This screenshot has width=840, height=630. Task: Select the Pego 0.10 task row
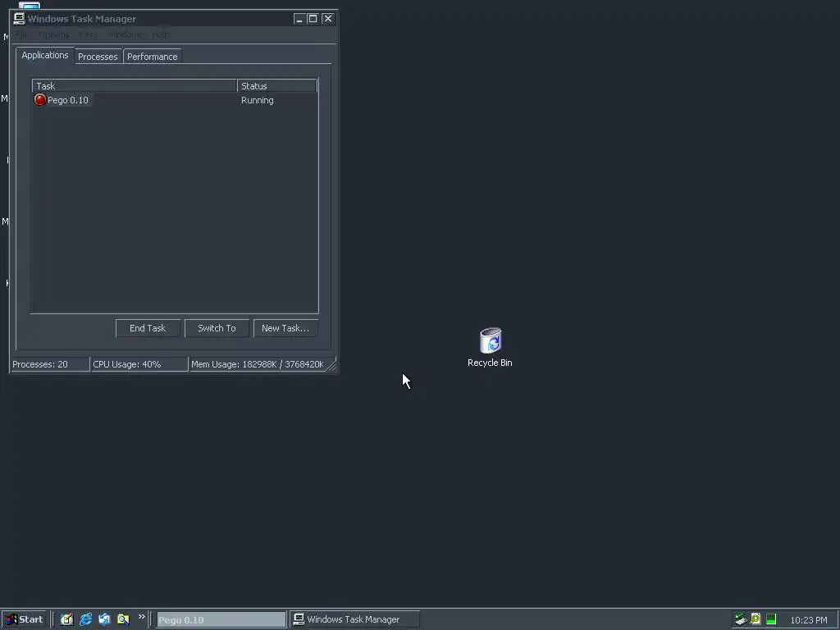(x=175, y=100)
